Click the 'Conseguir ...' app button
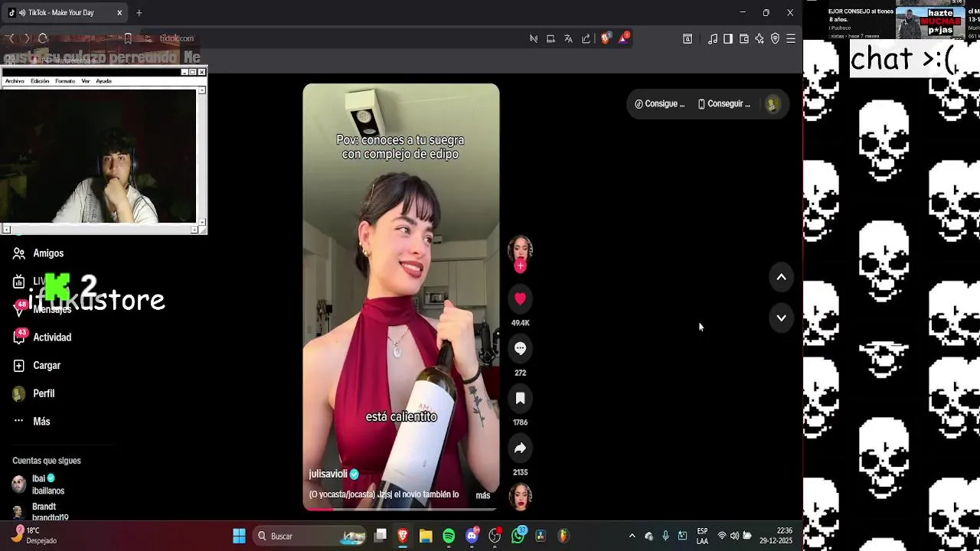The height and width of the screenshot is (551, 980). tap(724, 104)
